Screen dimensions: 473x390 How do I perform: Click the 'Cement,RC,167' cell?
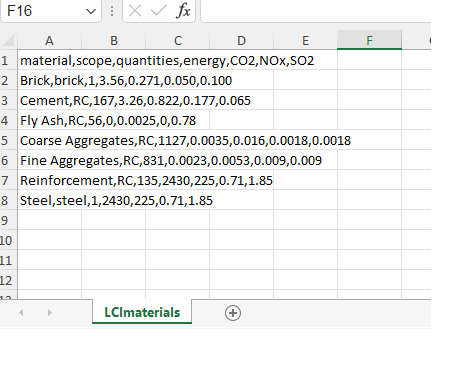tap(49, 100)
